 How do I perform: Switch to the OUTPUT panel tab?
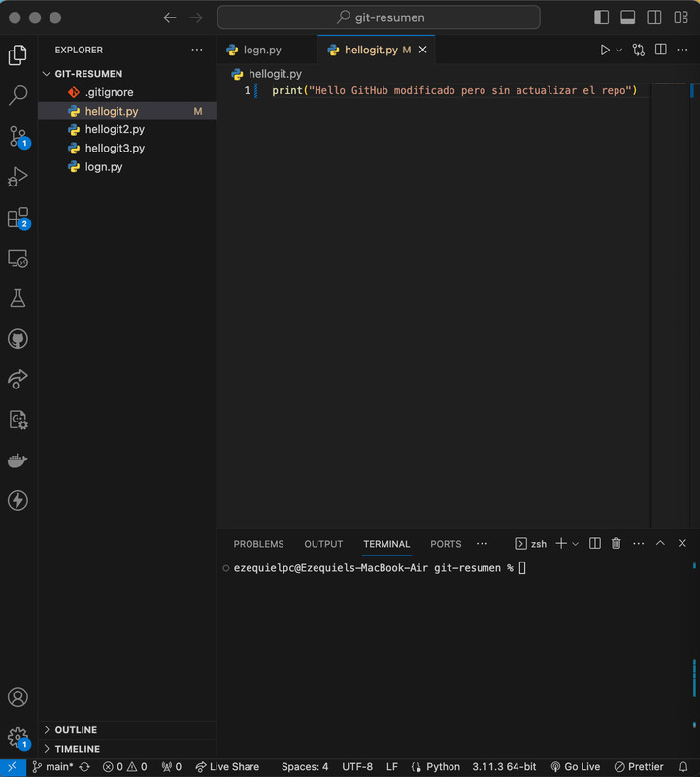coord(323,544)
